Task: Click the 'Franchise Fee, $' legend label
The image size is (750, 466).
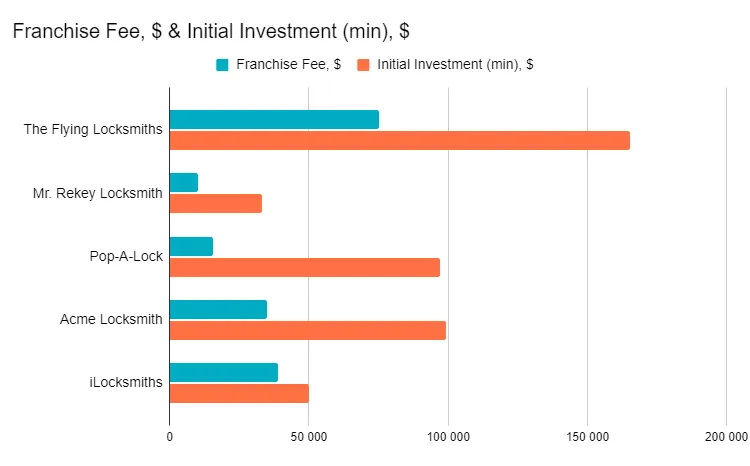Action: [288, 65]
